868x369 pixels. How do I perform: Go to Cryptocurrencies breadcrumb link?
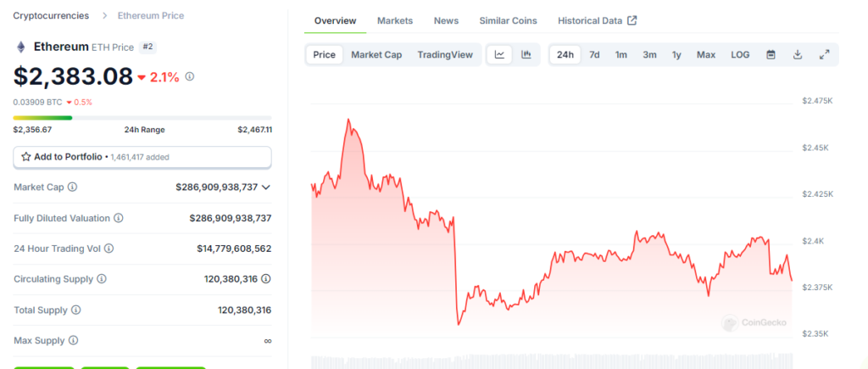[x=51, y=15]
